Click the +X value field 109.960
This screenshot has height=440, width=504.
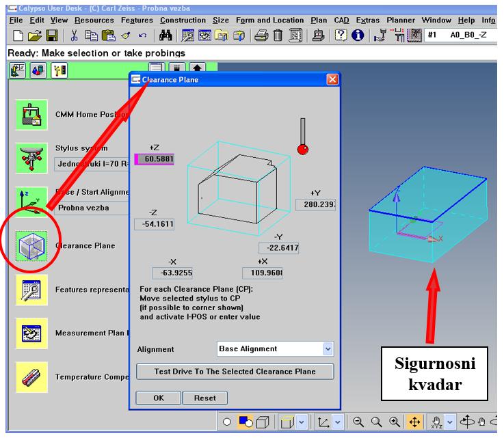click(263, 273)
